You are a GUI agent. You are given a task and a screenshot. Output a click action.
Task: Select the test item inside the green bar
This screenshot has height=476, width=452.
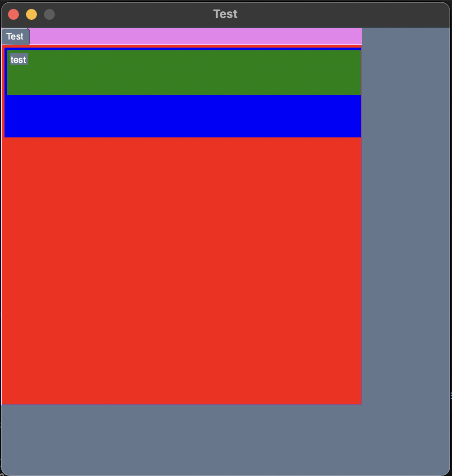pos(18,59)
